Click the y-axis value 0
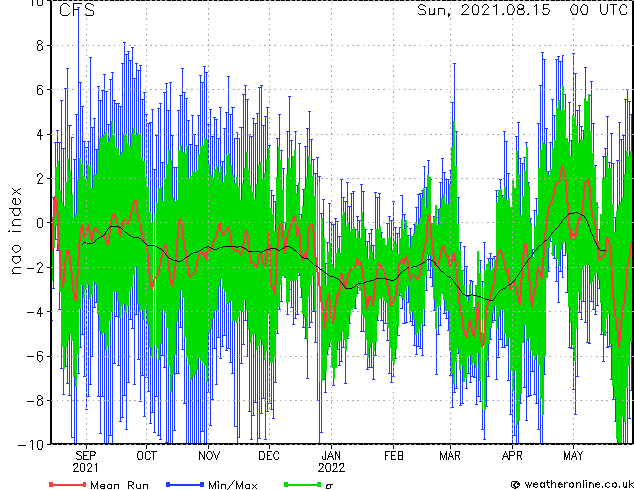 coord(40,223)
